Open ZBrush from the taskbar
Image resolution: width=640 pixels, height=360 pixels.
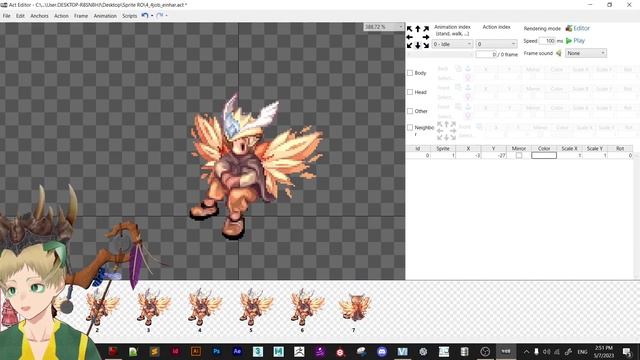click(x=299, y=351)
